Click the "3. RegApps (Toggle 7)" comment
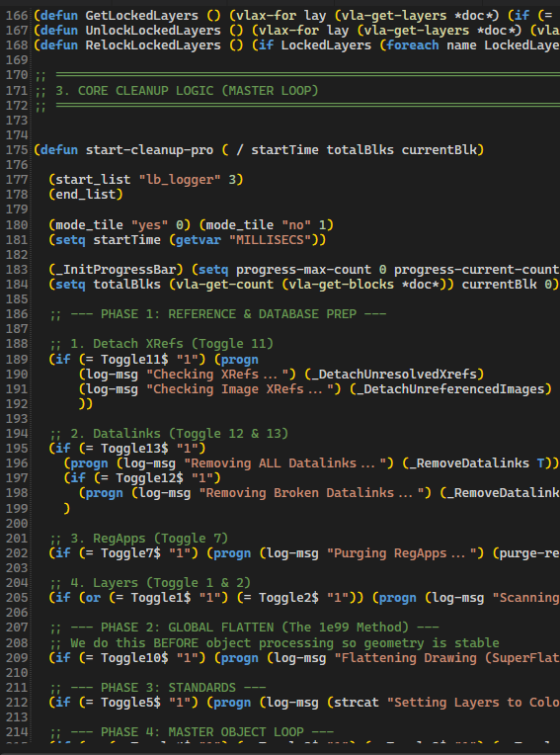Viewport: 560px width, 755px height. click(149, 538)
